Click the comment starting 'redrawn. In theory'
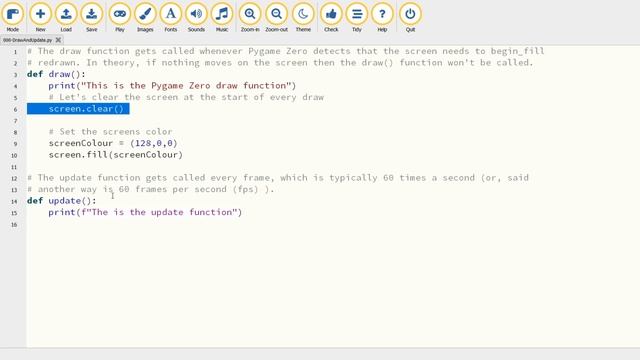The width and height of the screenshot is (640, 360). pos(280,62)
